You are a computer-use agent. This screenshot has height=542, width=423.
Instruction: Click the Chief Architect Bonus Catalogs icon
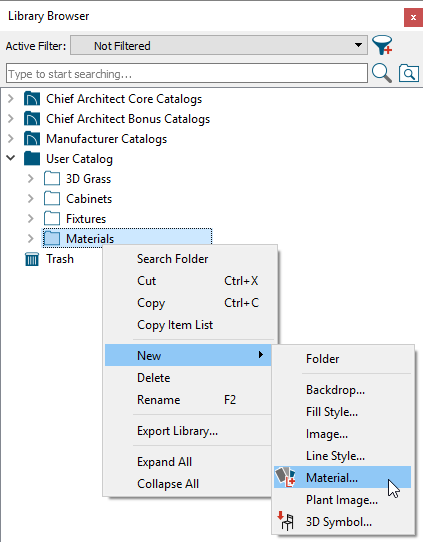[x=32, y=119]
